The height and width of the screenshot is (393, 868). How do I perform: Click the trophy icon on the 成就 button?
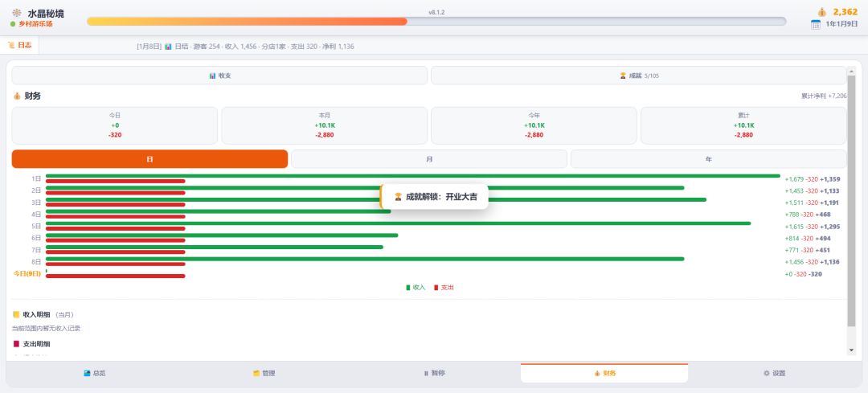pos(623,76)
